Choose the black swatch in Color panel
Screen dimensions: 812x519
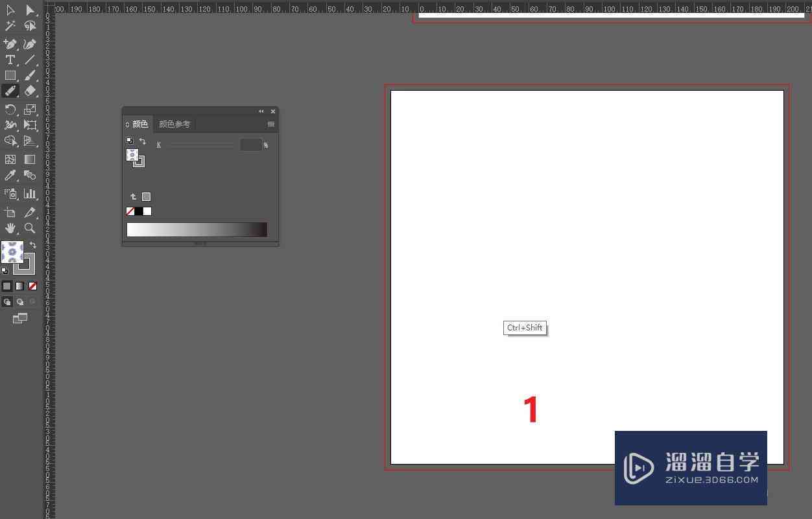[139, 211]
